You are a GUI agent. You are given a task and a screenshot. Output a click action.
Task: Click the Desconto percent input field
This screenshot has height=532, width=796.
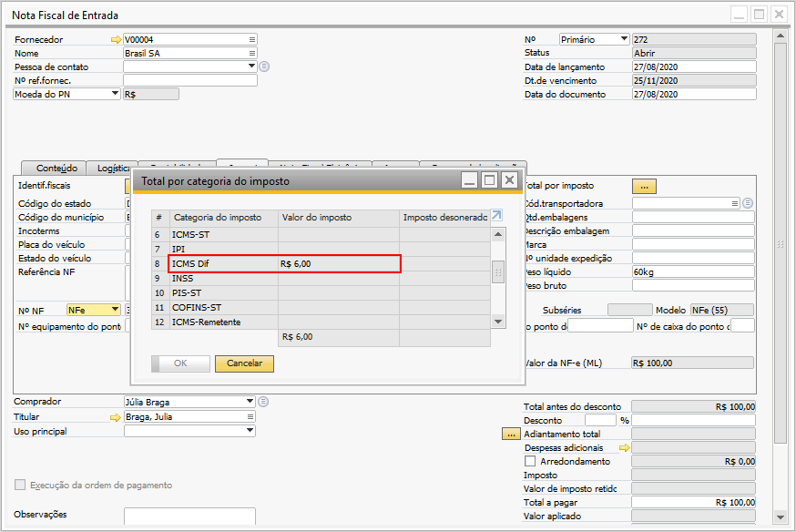coord(600,420)
